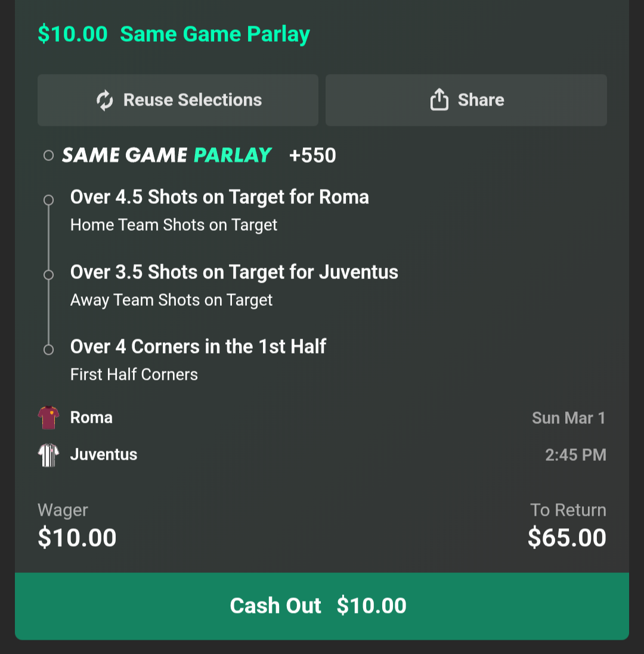Click the circle beside Same Game Parlay
The width and height of the screenshot is (644, 654).
coord(49,156)
